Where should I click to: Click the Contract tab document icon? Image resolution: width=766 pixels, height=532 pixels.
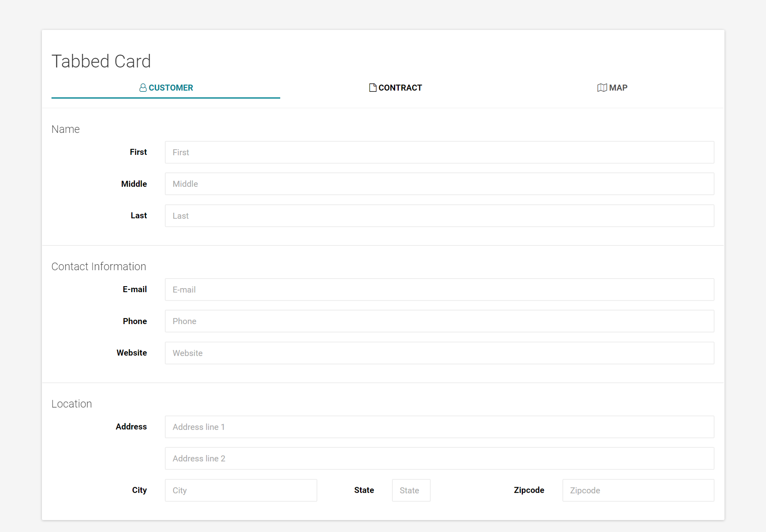pos(372,88)
